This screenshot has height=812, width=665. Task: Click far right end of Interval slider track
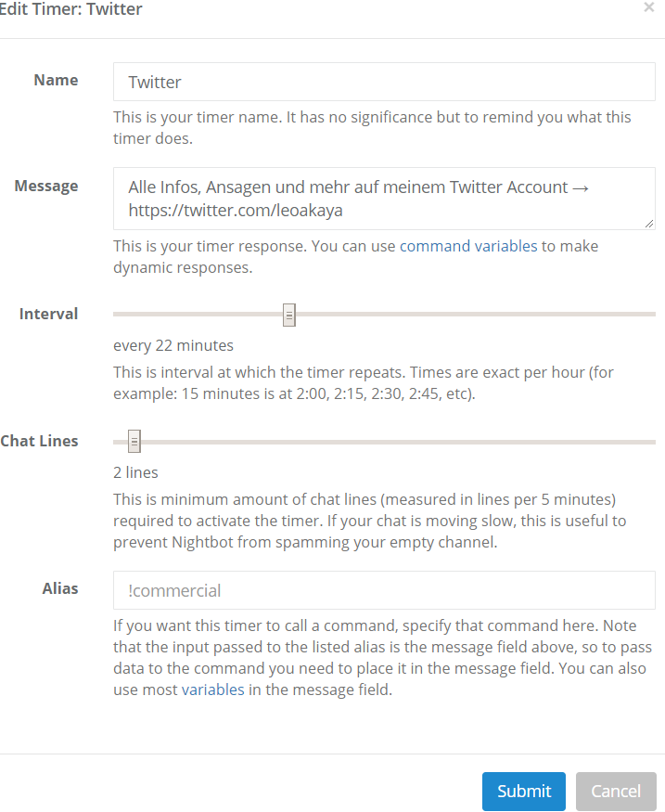[x=651, y=315]
